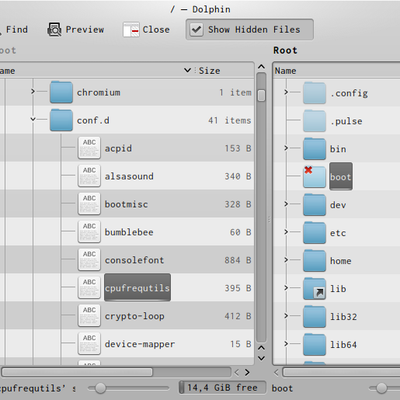Adjust the right pane zoom slider
400x400 pixels.
(382, 388)
